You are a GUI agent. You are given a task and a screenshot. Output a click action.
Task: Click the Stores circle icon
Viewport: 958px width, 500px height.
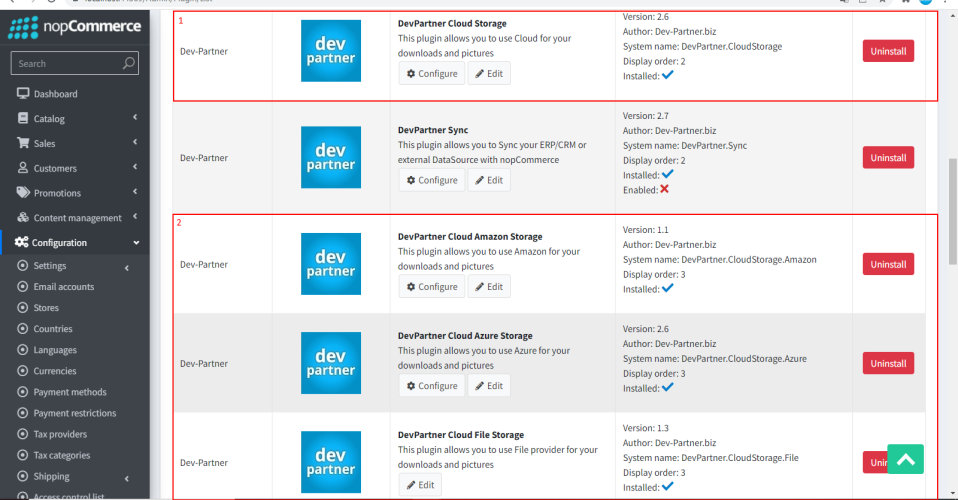point(23,307)
